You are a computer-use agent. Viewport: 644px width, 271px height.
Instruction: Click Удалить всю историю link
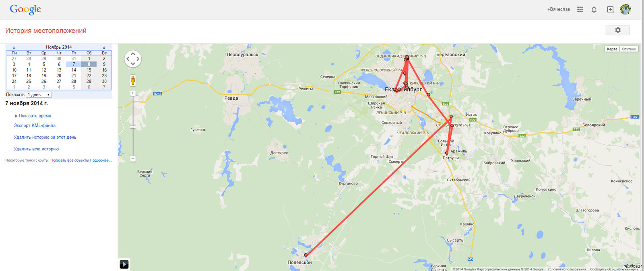36,149
